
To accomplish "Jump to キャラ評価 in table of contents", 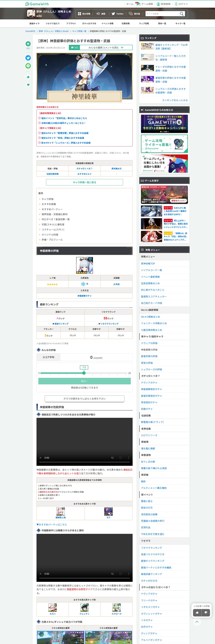I will (48, 199).
